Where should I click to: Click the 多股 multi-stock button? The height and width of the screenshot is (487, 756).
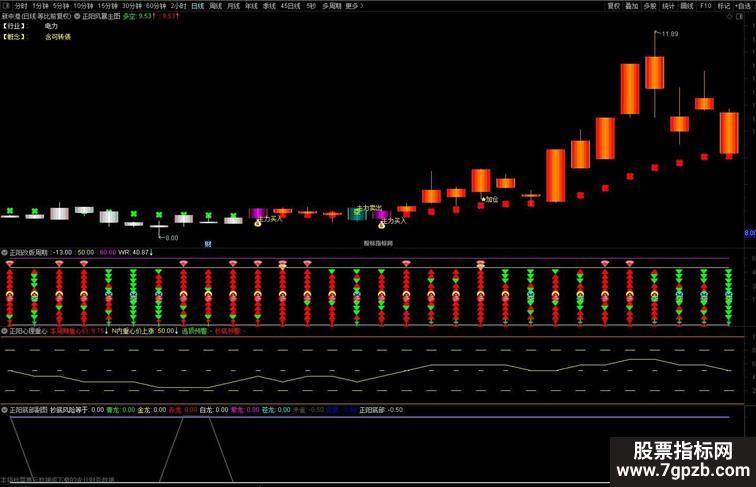coord(650,6)
